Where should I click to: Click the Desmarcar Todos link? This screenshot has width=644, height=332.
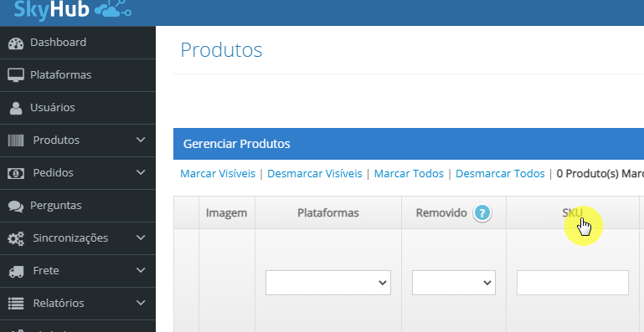click(x=500, y=174)
